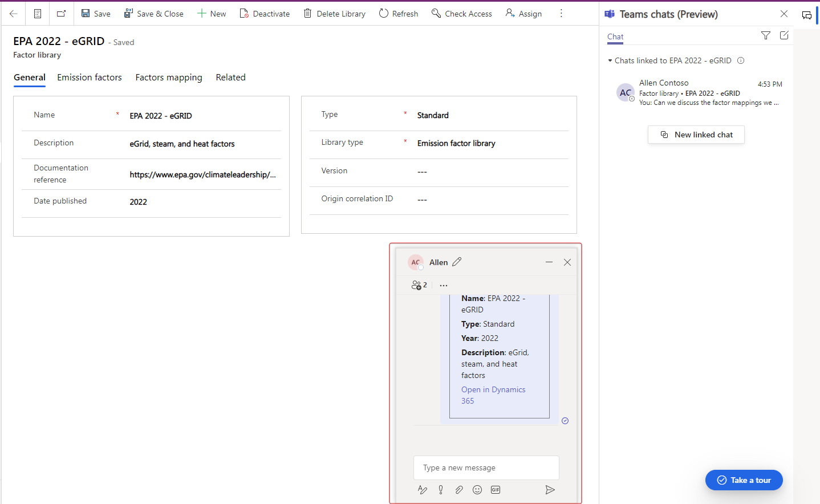820x504 pixels.
Task: Open the Factors mapping tab
Action: pyautogui.click(x=169, y=78)
